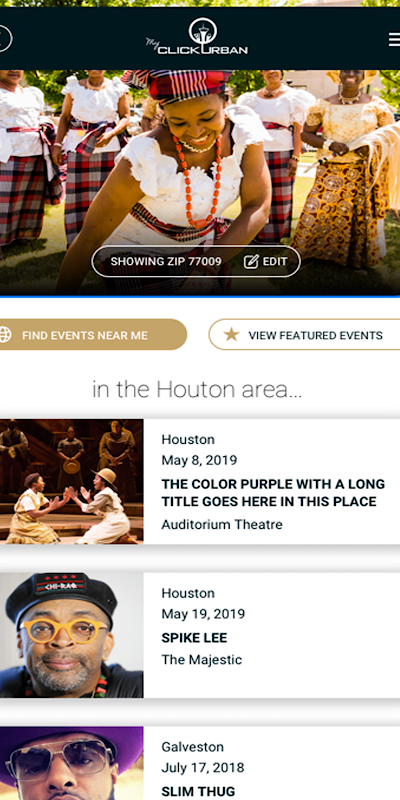Select the FIND EVENTS NEAR ME button
Screen dimensions: 400x800
[93, 335]
